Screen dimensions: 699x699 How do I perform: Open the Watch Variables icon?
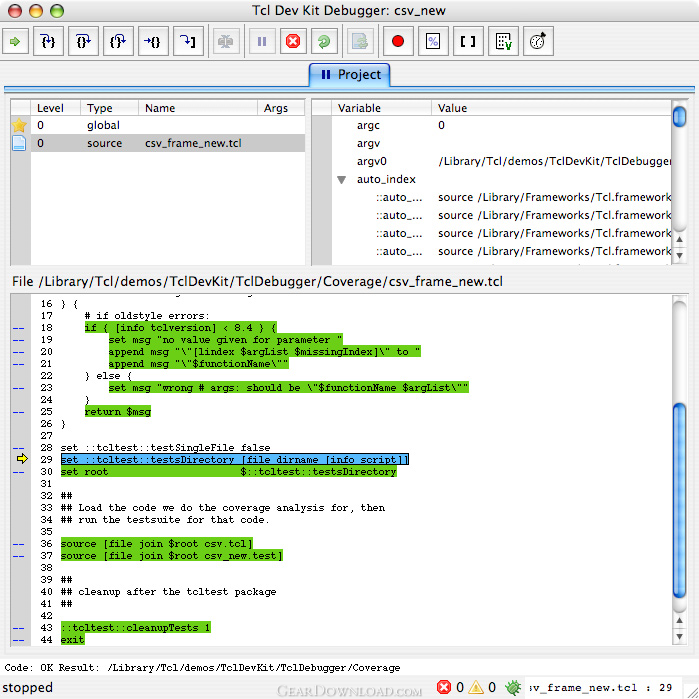503,41
